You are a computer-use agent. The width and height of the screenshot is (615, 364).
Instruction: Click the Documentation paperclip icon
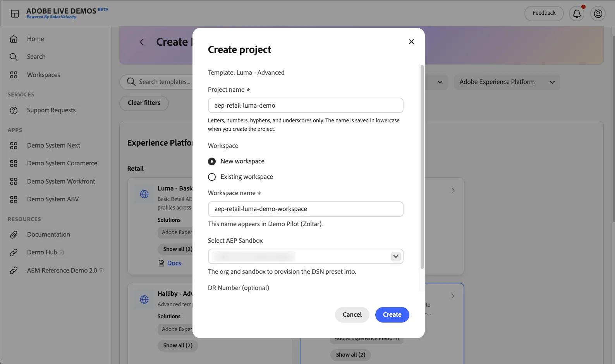(x=14, y=235)
